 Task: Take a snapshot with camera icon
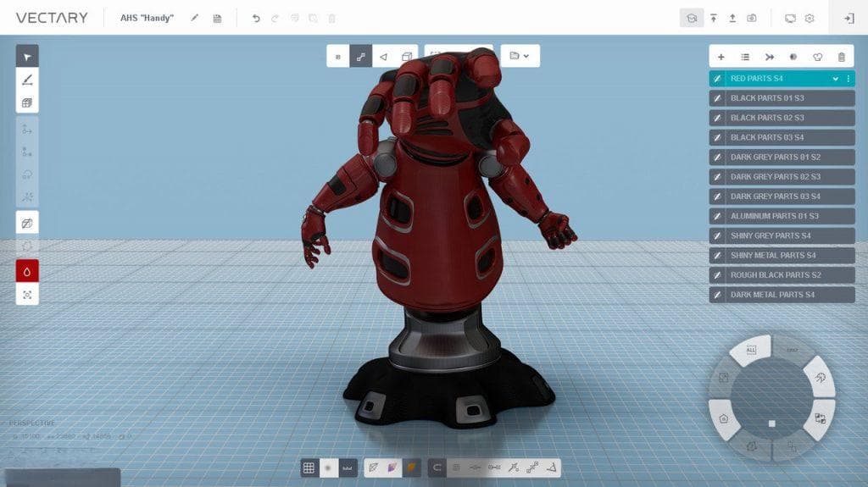click(751, 19)
